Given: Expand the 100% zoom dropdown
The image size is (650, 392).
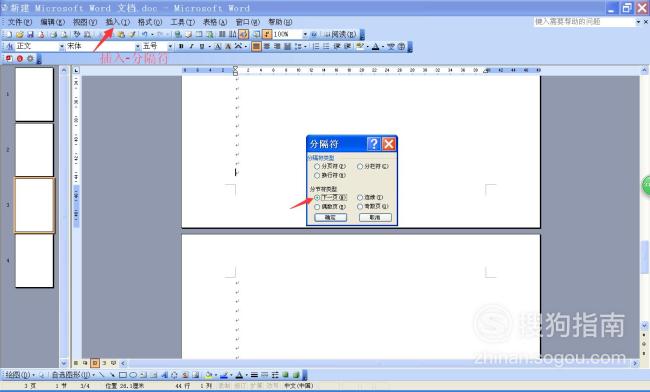Looking at the screenshot, I should point(305,34).
